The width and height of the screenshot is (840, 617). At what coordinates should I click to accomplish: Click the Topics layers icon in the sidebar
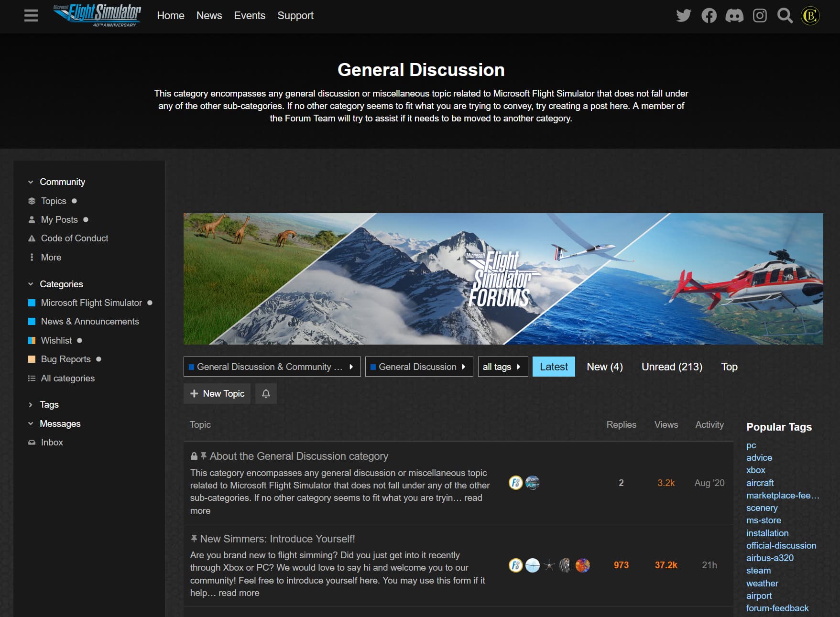click(x=32, y=201)
